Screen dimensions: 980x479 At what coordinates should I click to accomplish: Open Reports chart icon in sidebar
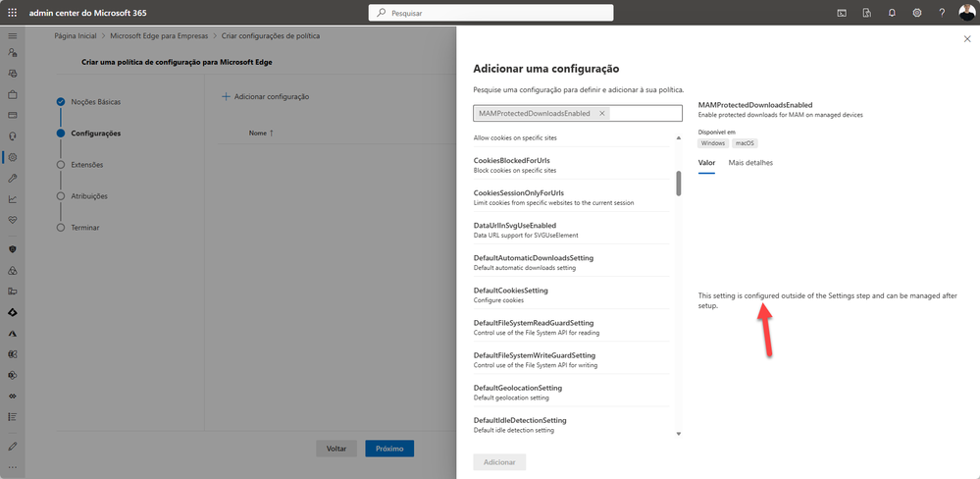point(13,199)
